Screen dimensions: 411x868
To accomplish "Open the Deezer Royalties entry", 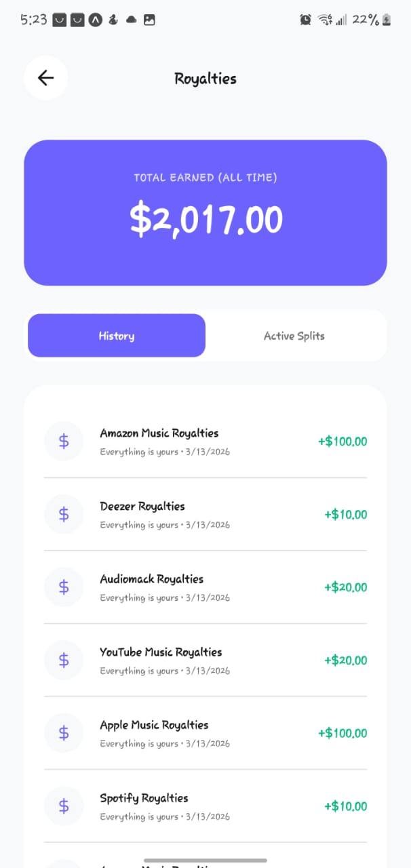I will tap(142, 507).
